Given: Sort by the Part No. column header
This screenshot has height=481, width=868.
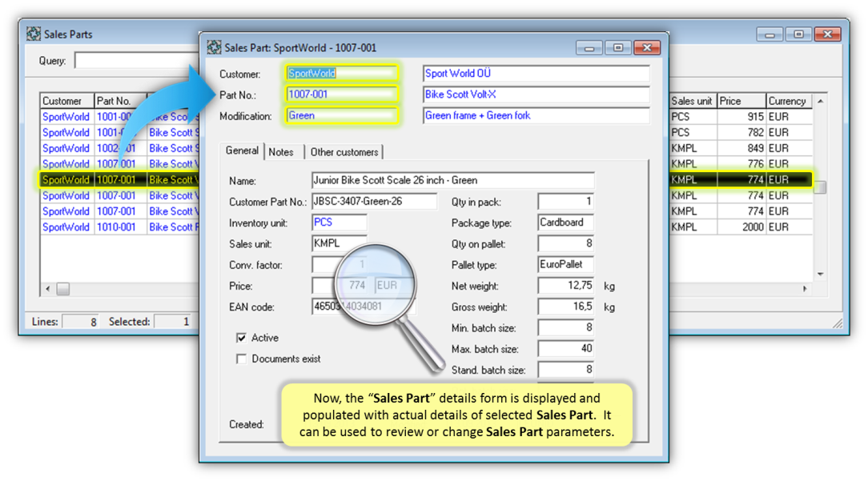Looking at the screenshot, I should click(x=120, y=101).
